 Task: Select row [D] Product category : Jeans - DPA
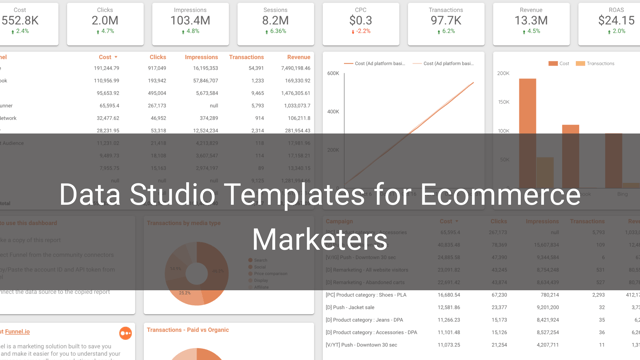[482, 320]
